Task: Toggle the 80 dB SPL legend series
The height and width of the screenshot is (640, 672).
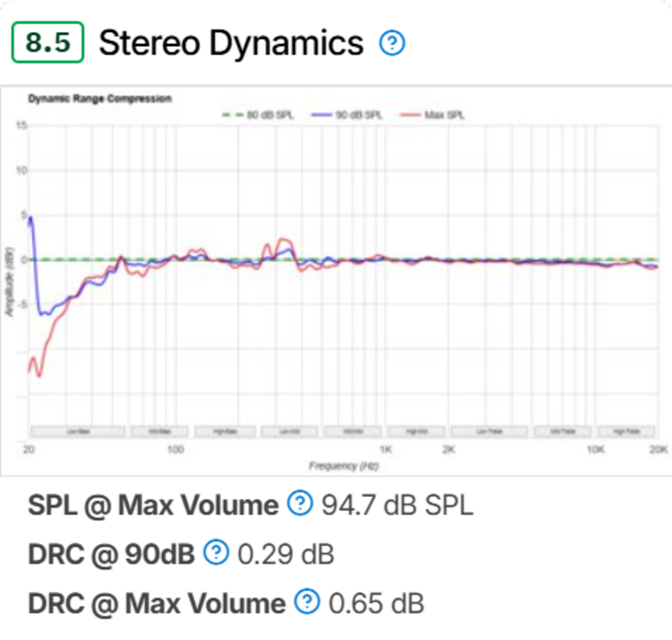Action: 258,115
